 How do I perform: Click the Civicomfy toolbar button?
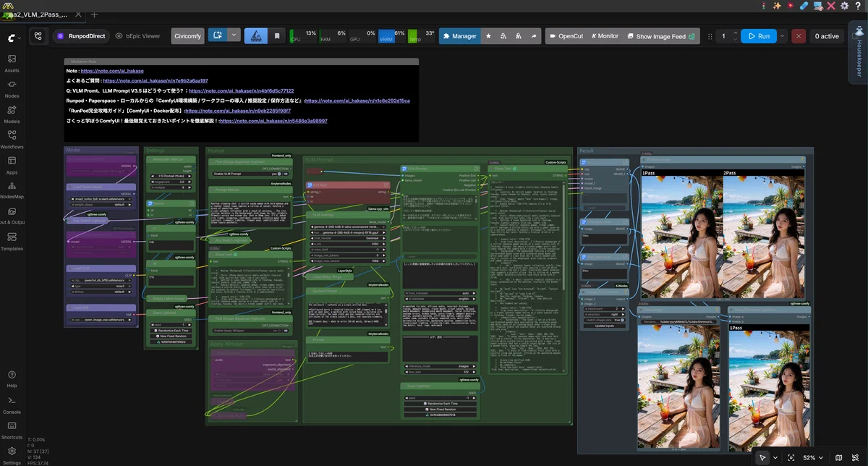188,35
